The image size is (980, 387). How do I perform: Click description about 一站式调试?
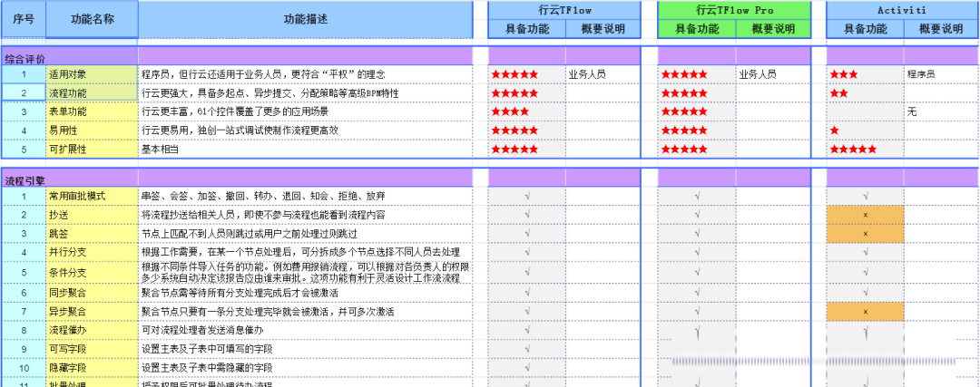pos(305,131)
